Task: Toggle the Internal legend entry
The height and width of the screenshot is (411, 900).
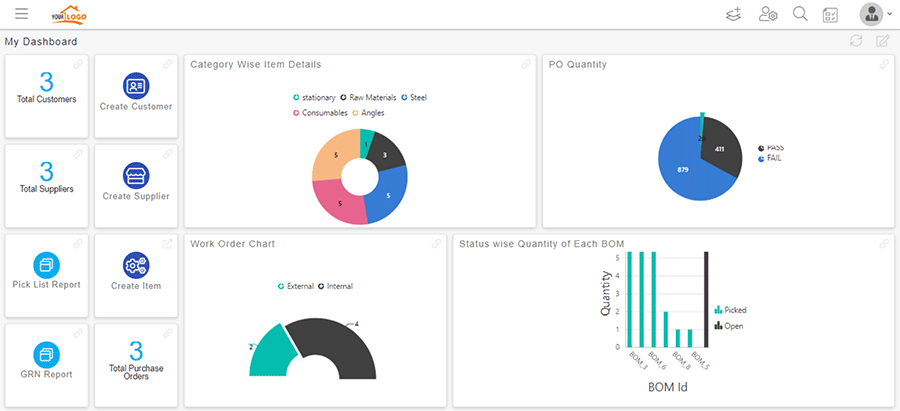Action: tap(335, 286)
